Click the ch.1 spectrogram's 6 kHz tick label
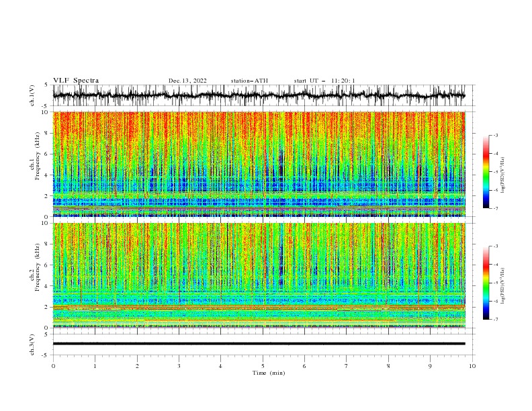Screen dimensions: 532x411 click(x=47, y=154)
